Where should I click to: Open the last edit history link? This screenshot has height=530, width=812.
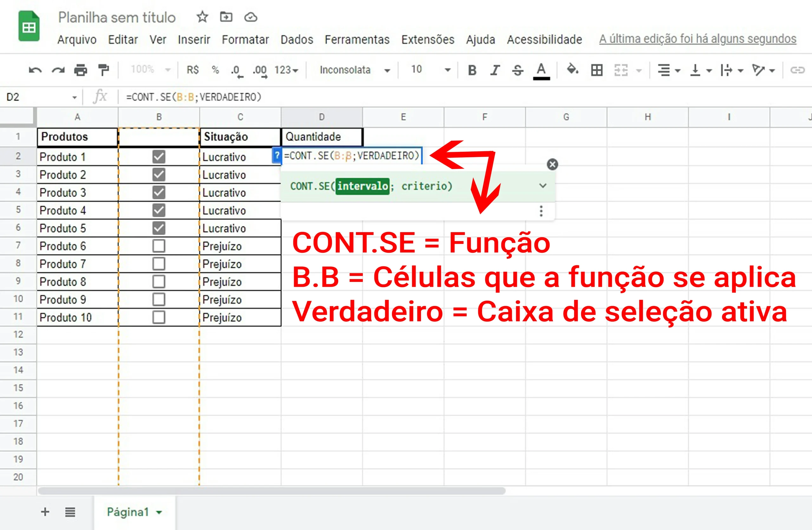[x=698, y=39]
